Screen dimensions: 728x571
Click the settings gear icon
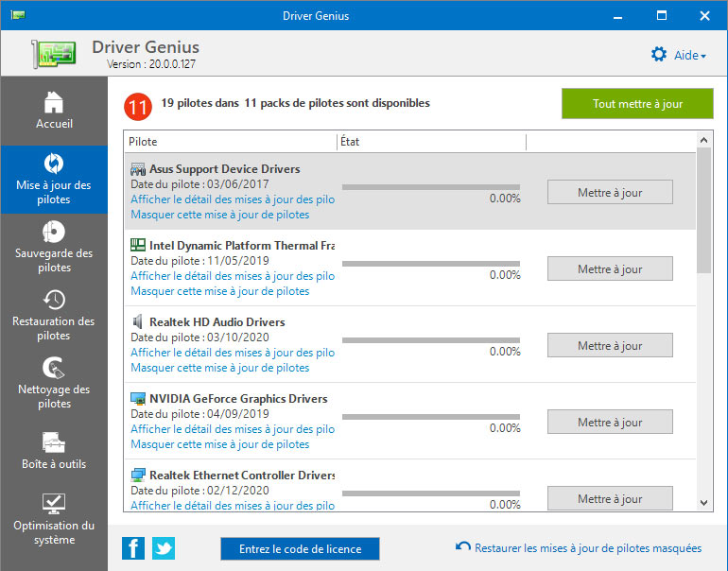point(658,54)
